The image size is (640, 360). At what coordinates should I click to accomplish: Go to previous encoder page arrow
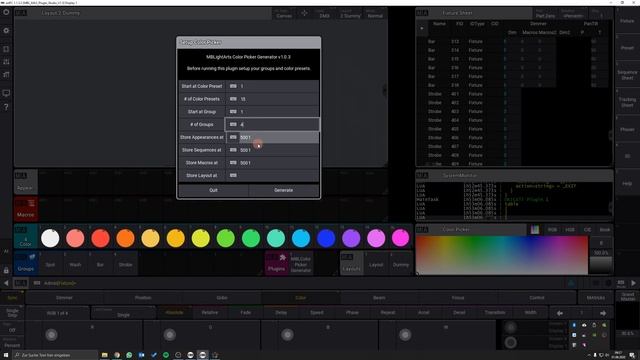pyautogui.click(x=560, y=313)
